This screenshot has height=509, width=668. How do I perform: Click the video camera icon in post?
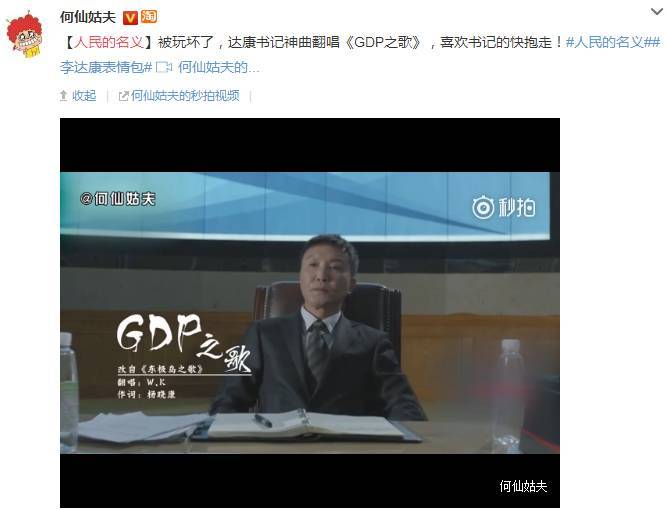tap(164, 67)
